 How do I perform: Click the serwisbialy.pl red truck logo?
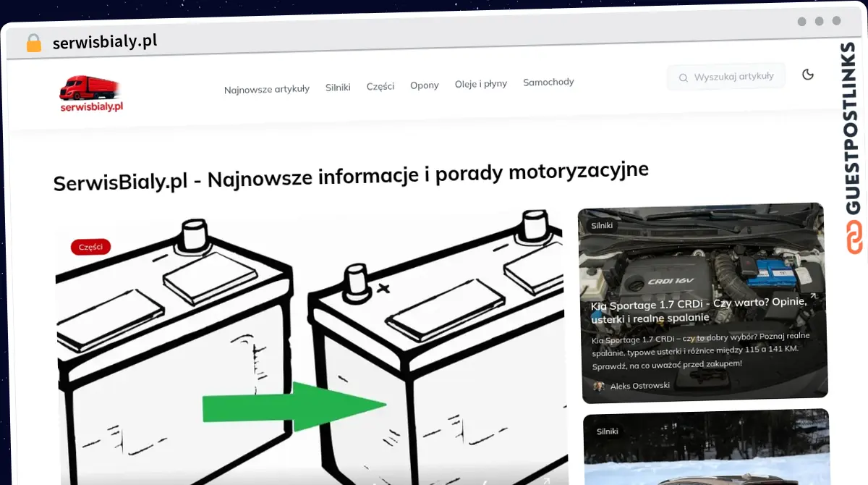pyautogui.click(x=90, y=93)
